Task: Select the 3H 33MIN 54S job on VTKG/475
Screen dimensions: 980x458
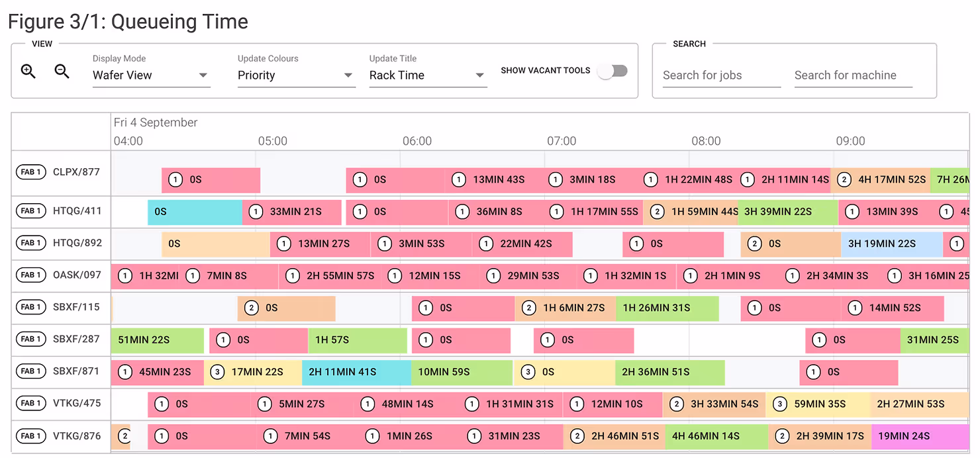Action: 714,404
